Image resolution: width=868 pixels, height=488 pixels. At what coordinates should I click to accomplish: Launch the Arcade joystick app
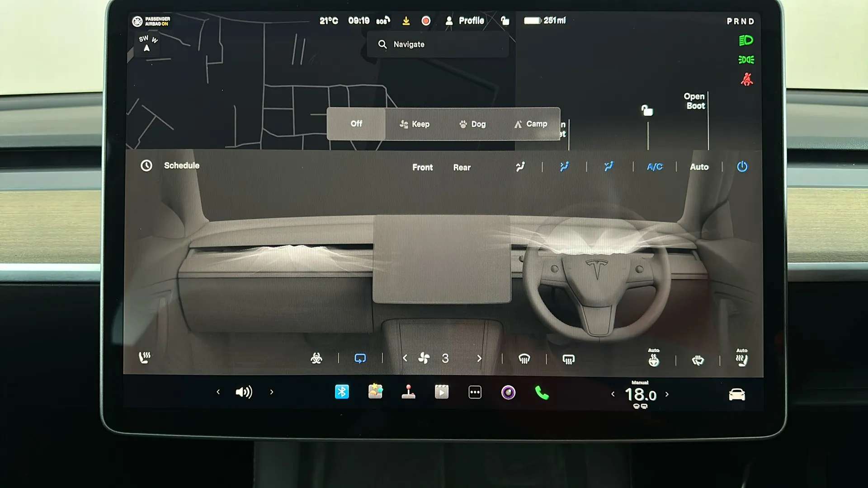click(408, 392)
